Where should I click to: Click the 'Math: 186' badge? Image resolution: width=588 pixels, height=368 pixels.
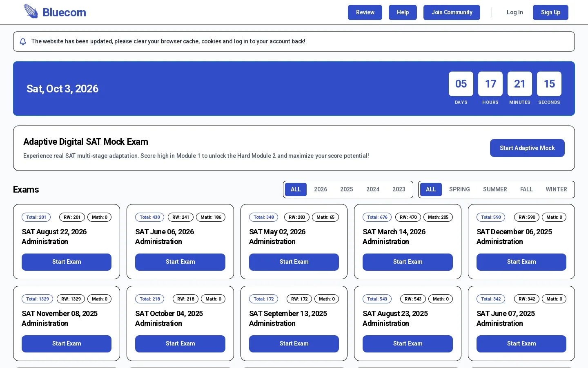(211, 217)
